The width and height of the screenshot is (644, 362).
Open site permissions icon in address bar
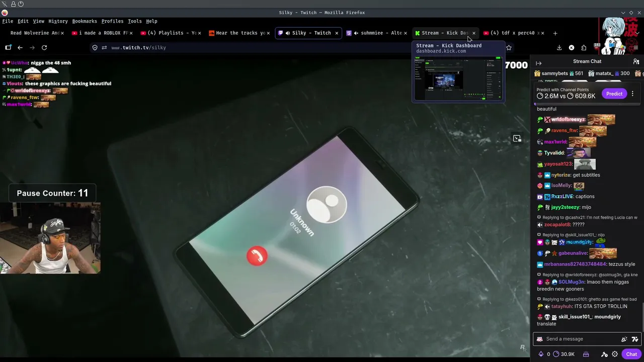pos(104,47)
